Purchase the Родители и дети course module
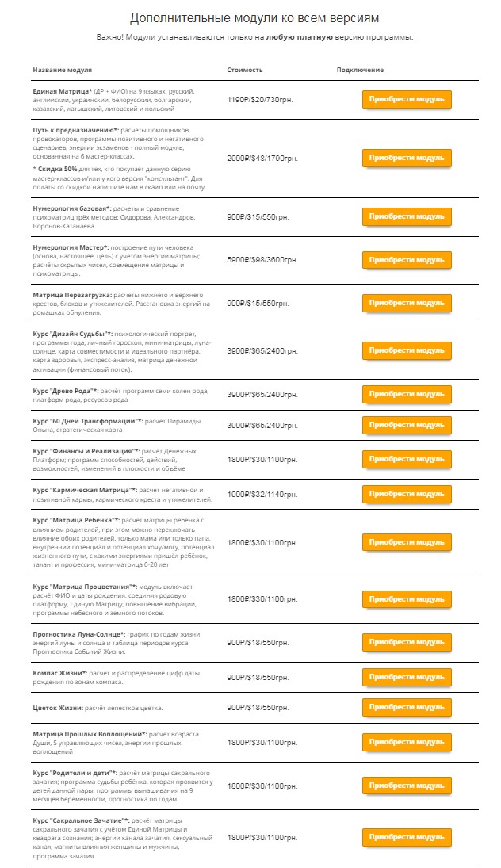 (x=407, y=786)
